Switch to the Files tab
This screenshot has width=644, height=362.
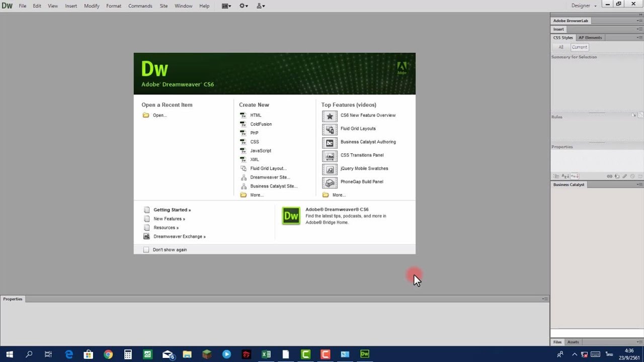[x=557, y=342]
